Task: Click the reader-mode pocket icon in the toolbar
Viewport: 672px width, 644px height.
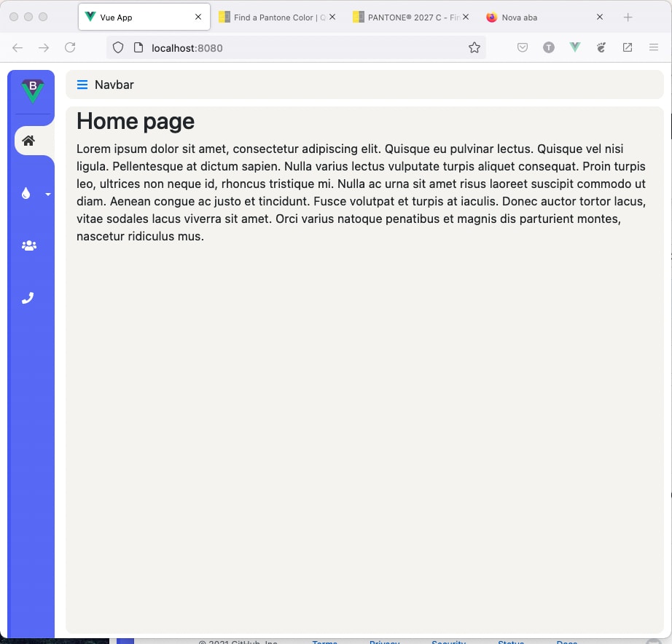Action: (523, 47)
